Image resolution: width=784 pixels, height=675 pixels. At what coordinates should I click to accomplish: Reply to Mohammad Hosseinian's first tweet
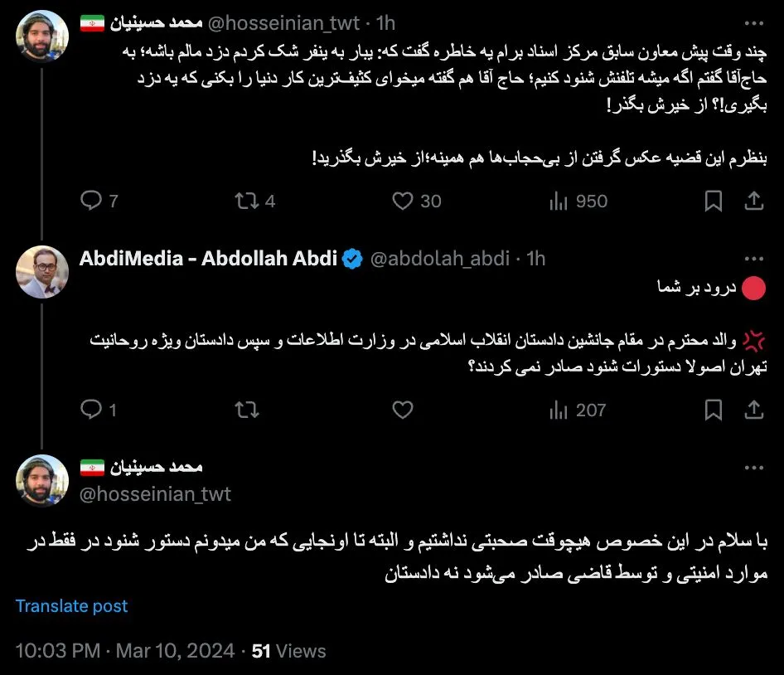(90, 201)
